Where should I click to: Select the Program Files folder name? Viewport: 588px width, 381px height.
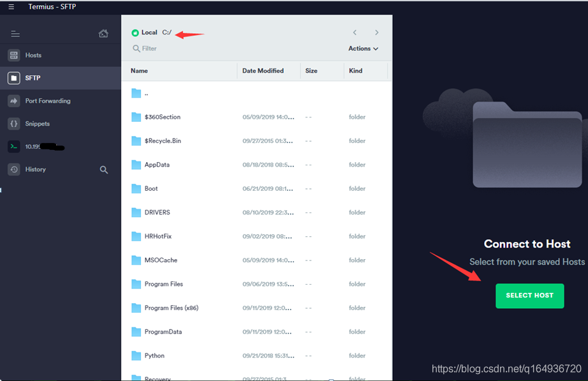pos(164,284)
